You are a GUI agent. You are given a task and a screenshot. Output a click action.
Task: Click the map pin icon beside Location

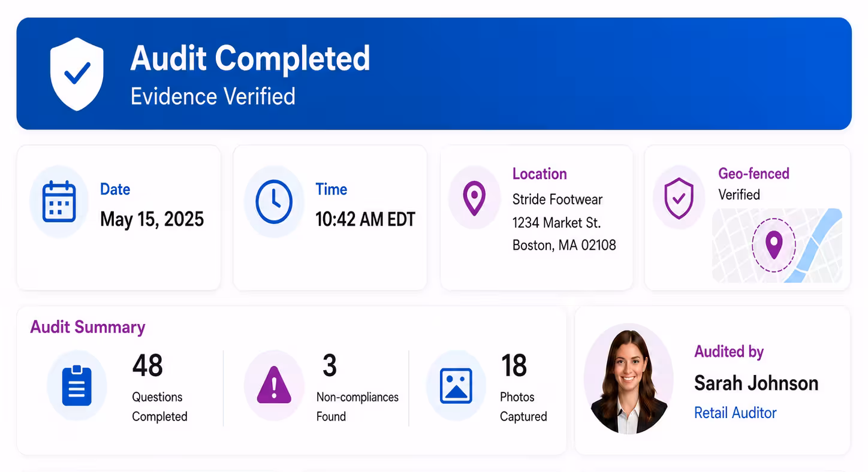pos(474,199)
